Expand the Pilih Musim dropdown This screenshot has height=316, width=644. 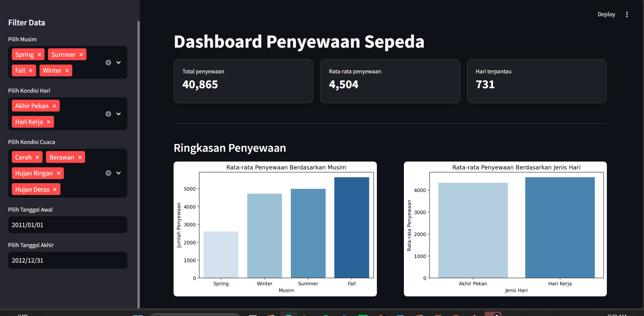click(119, 63)
